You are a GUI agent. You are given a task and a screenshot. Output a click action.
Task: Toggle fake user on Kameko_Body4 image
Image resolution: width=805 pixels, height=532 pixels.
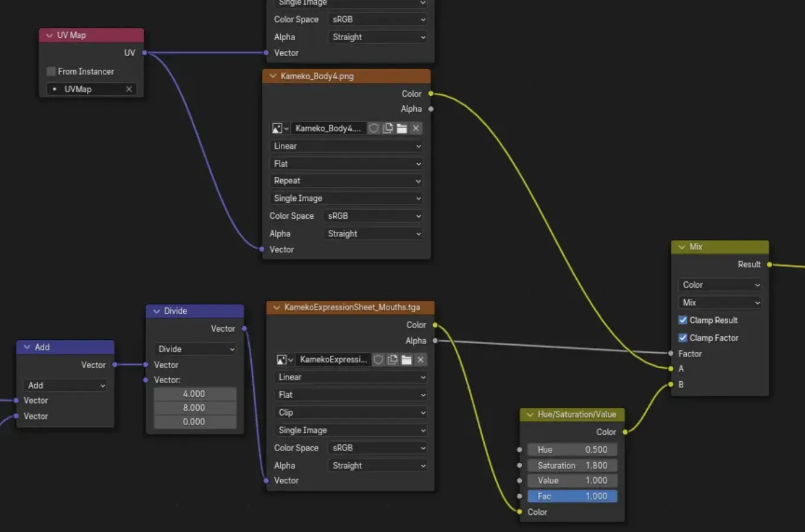point(374,128)
